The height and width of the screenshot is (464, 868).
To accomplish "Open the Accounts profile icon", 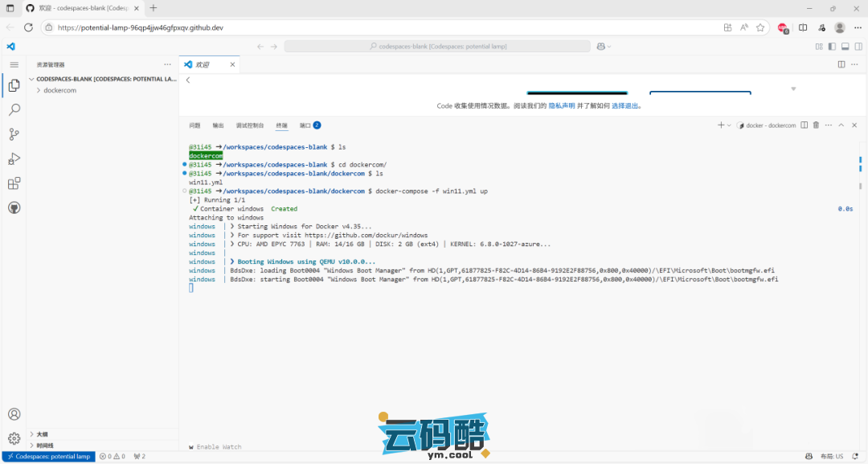I will click(x=14, y=414).
